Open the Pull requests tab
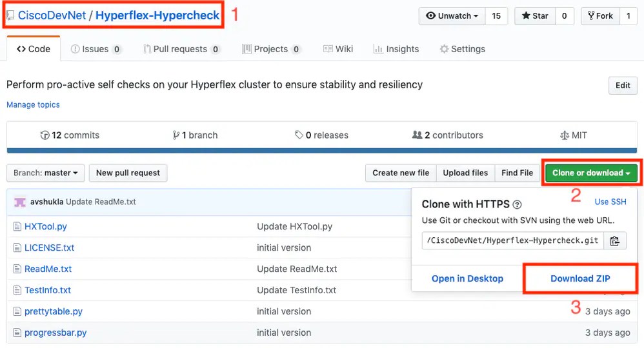644x348 pixels. coord(181,49)
